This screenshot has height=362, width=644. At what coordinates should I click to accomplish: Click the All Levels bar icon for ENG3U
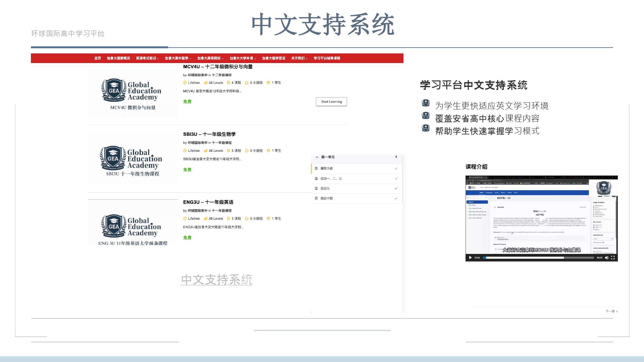point(205,218)
